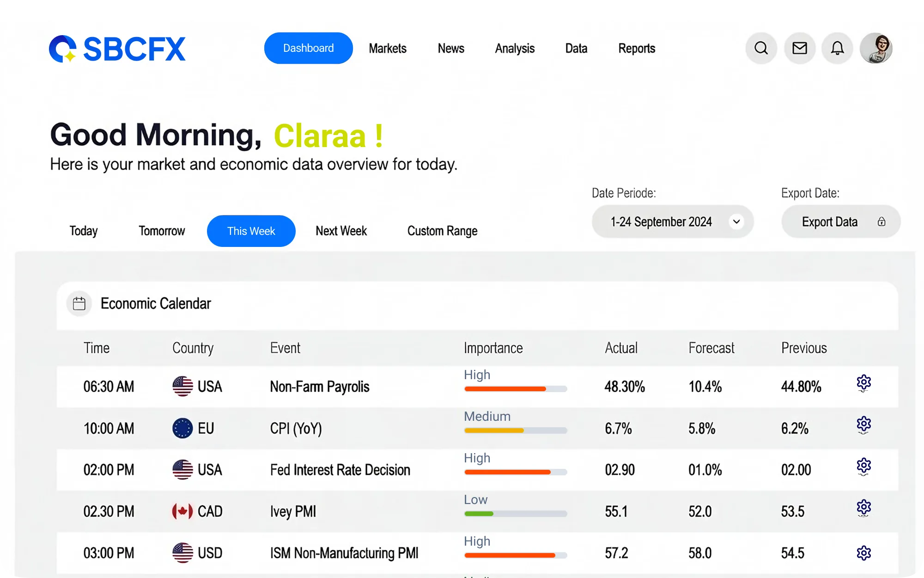This screenshot has height=578, width=924.
Task: Select the Next Week filter
Action: (x=341, y=231)
